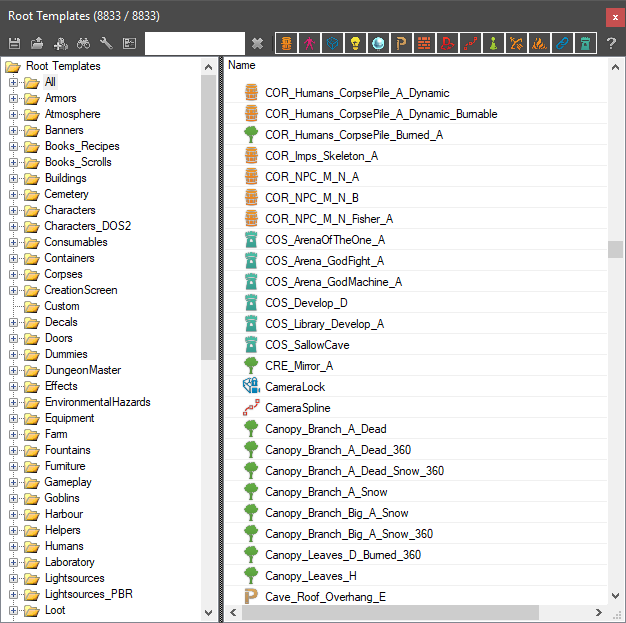Toggle the orange barrel item filter
This screenshot has width=626, height=623.
point(286,43)
